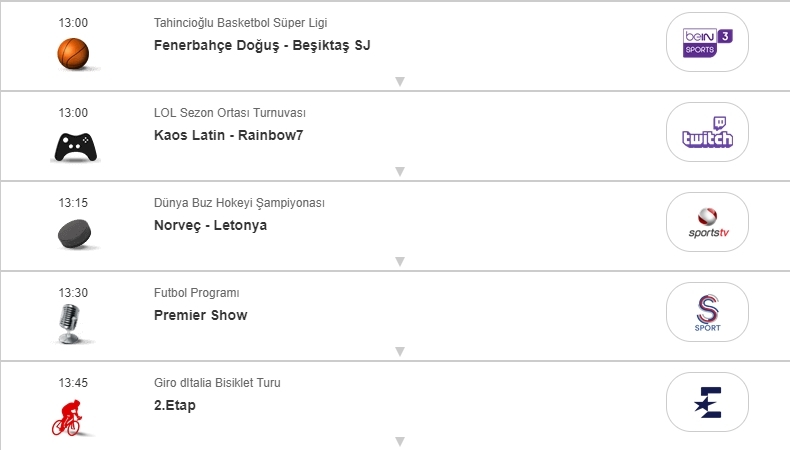Click the ice hockey puck icon

coord(73,234)
